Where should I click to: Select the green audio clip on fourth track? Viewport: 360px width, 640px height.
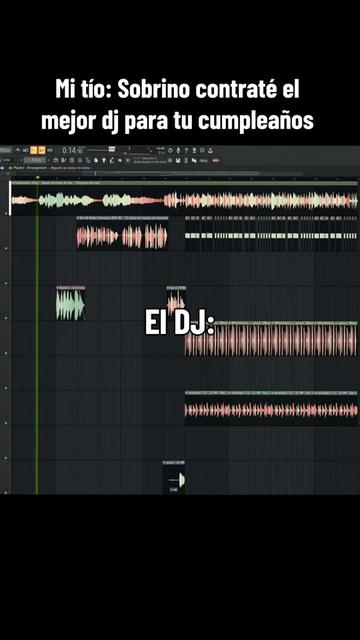71,303
